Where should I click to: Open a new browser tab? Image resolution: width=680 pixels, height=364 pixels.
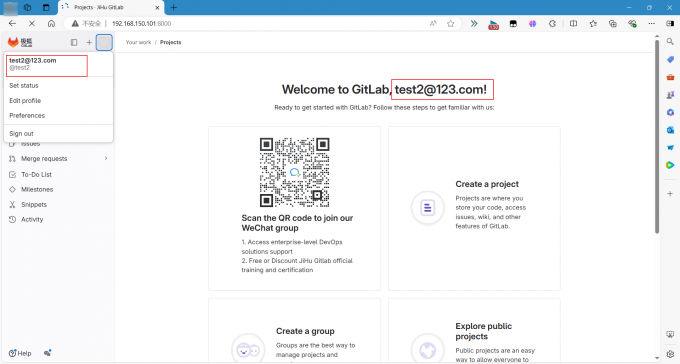point(173,7)
